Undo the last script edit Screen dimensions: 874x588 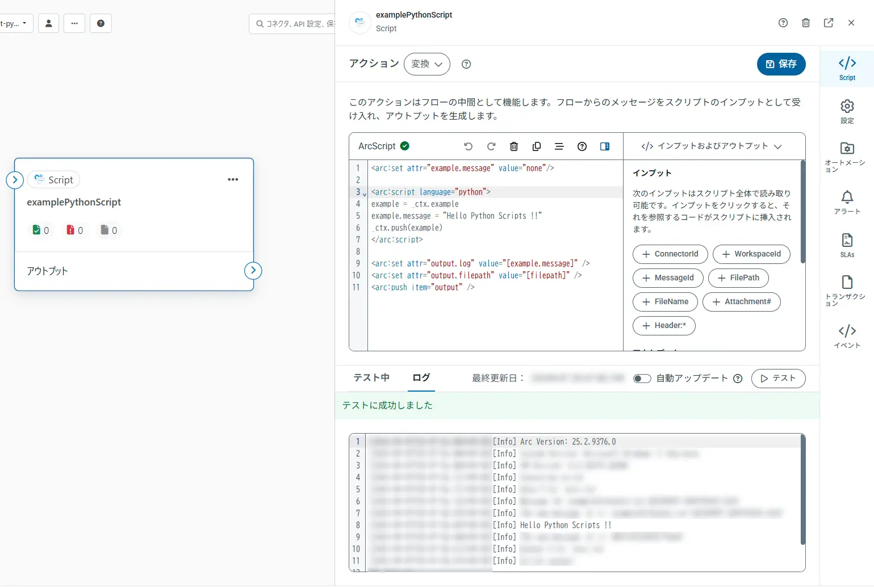[468, 146]
